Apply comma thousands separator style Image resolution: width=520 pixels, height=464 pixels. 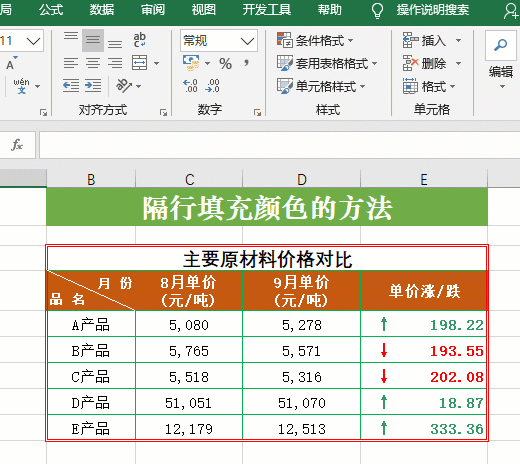coord(246,63)
